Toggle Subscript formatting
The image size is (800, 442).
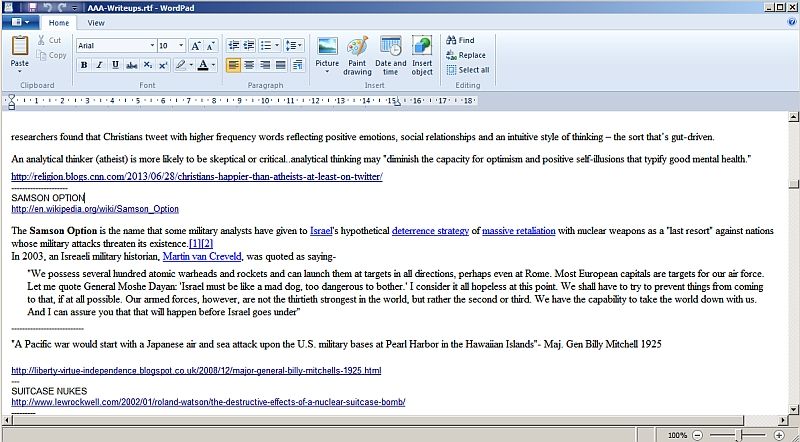[x=147, y=65]
